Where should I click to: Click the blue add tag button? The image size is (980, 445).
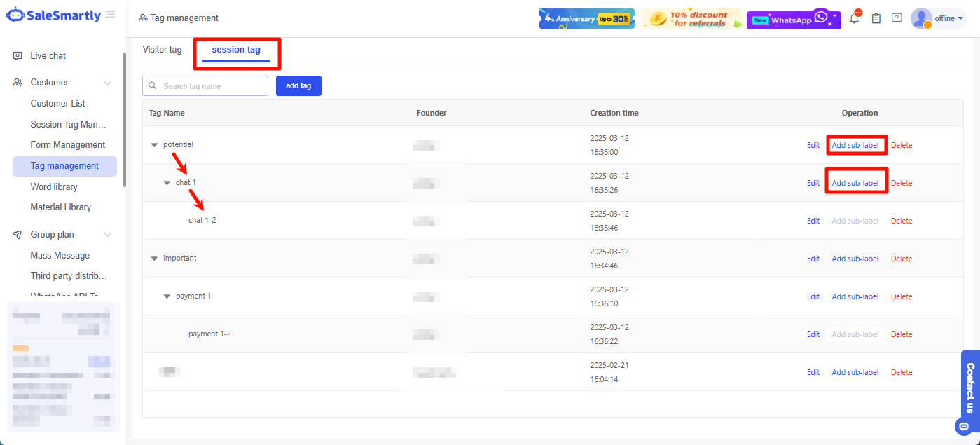[298, 85]
